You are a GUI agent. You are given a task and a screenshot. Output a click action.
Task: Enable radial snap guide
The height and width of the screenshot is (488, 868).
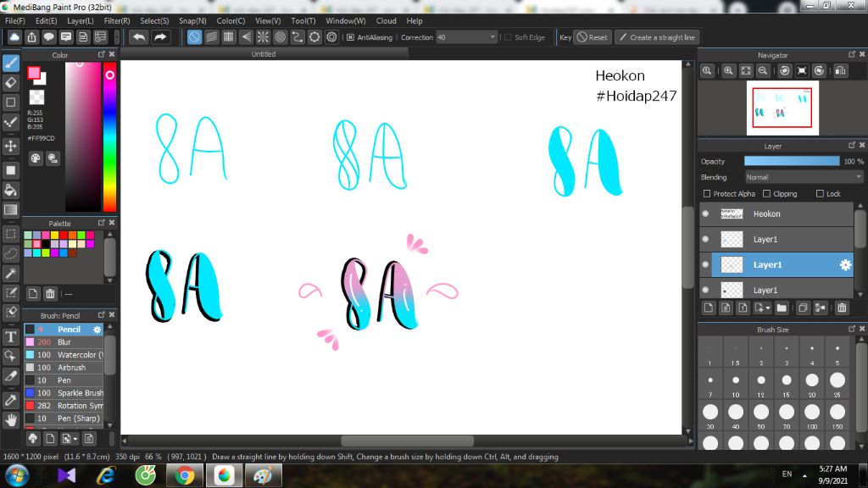pyautogui.click(x=263, y=37)
